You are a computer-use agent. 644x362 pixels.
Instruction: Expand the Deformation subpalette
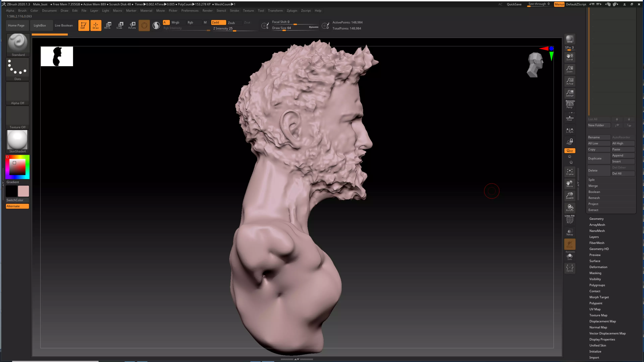click(598, 267)
